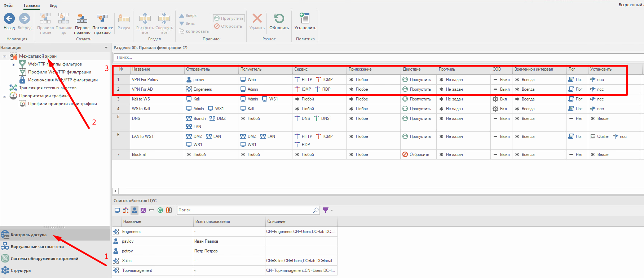Image resolution: width=644 pixels, height=278 pixels.
Task: Click the Удалить red cross icon
Action: [x=257, y=18]
